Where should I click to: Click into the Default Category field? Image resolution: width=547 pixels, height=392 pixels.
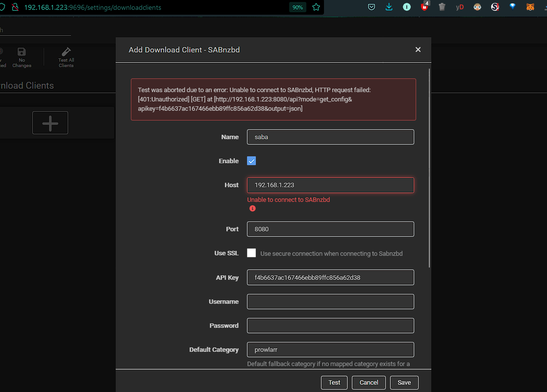[x=330, y=350]
